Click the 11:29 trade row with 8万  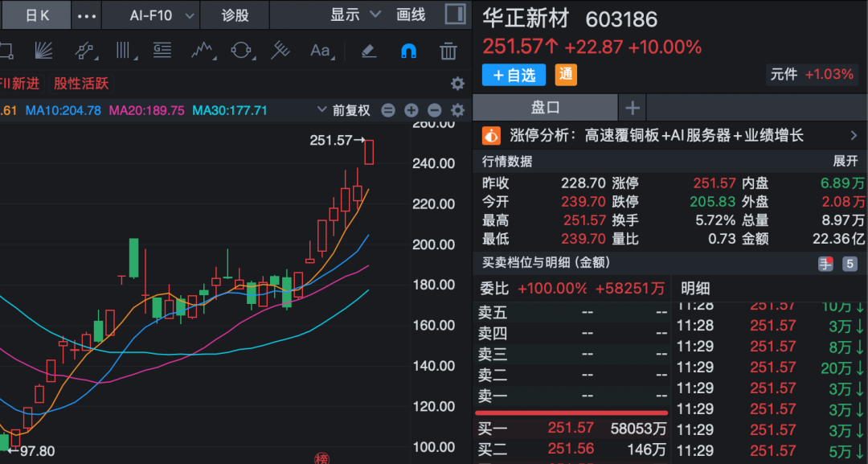coord(771,347)
